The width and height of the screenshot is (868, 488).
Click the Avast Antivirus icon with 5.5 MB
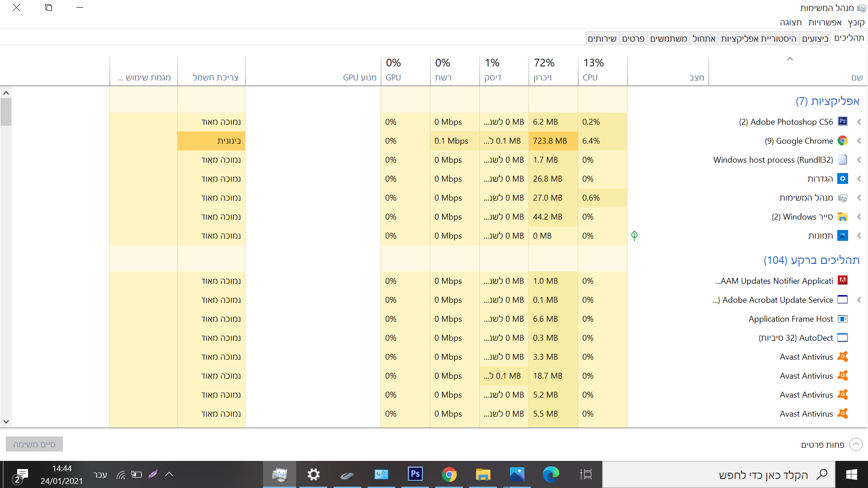(x=843, y=413)
